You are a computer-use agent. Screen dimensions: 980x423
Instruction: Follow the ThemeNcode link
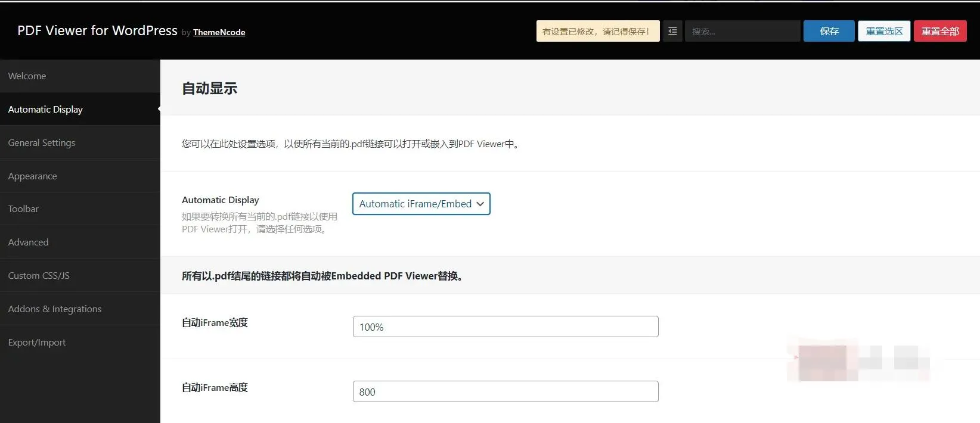[x=219, y=32]
